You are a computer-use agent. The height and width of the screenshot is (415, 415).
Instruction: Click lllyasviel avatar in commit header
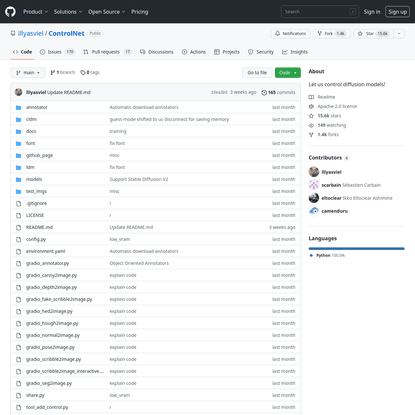19,92
